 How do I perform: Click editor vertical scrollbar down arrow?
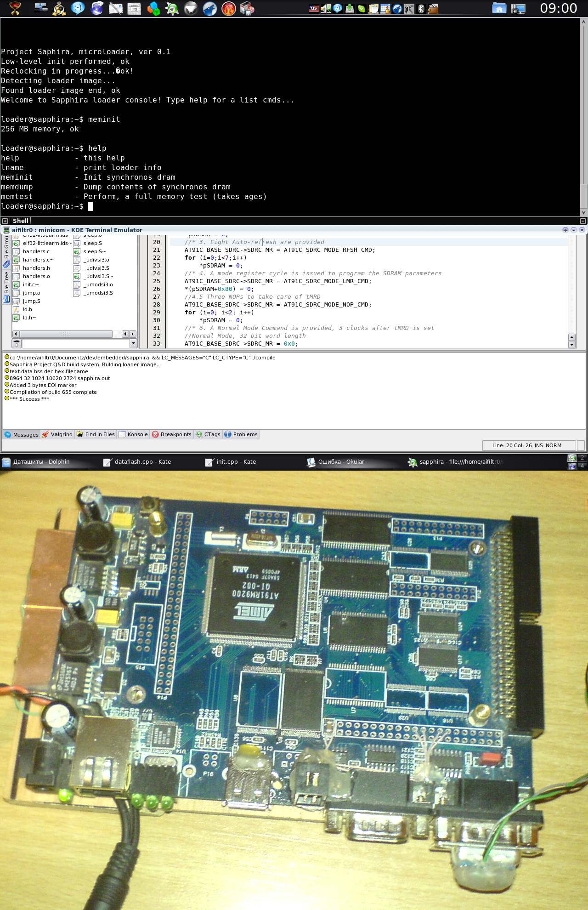coord(572,345)
